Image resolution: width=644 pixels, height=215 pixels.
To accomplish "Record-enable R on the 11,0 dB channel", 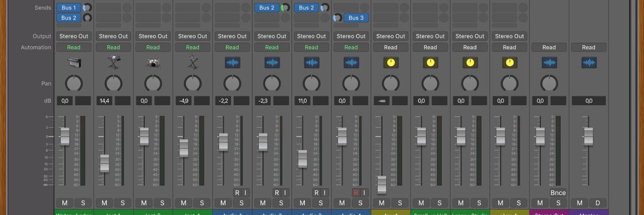I will (x=316, y=193).
